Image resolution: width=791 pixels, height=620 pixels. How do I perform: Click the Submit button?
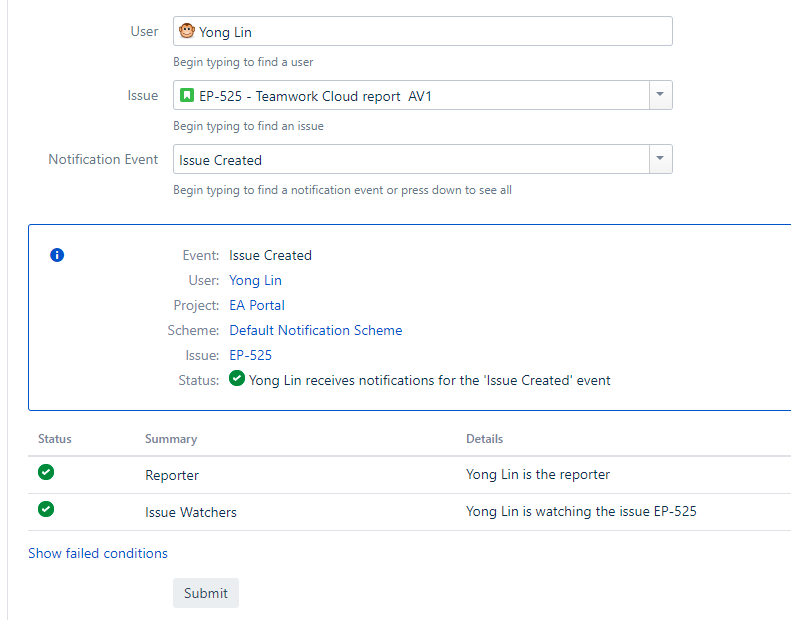(x=206, y=593)
